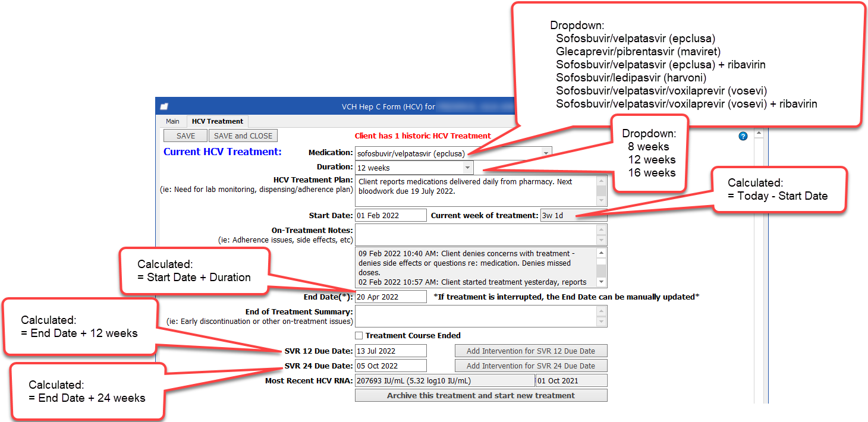Add Intervention for SVR 24 Due Date
This screenshot has height=422, width=868.
coord(531,366)
